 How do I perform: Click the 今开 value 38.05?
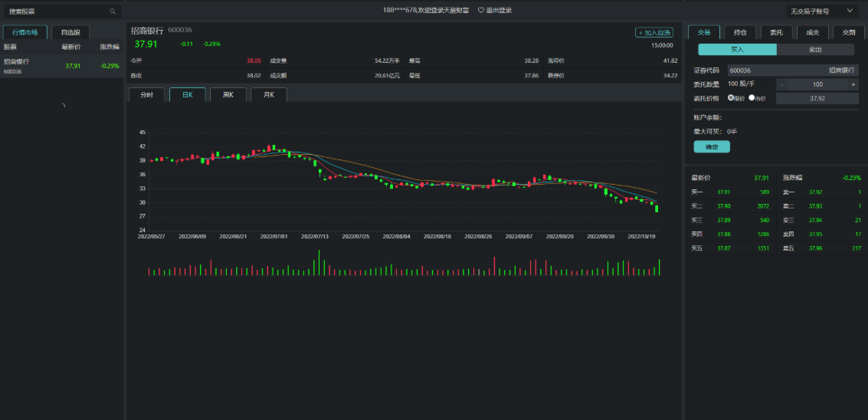pos(254,61)
